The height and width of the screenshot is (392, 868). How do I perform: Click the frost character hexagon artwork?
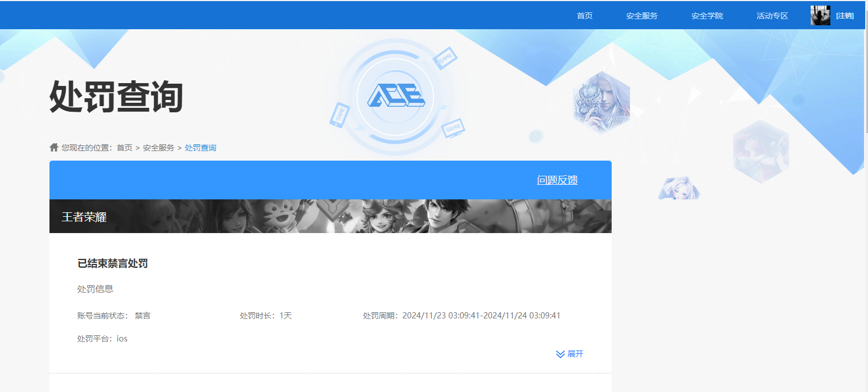pyautogui.click(x=600, y=102)
